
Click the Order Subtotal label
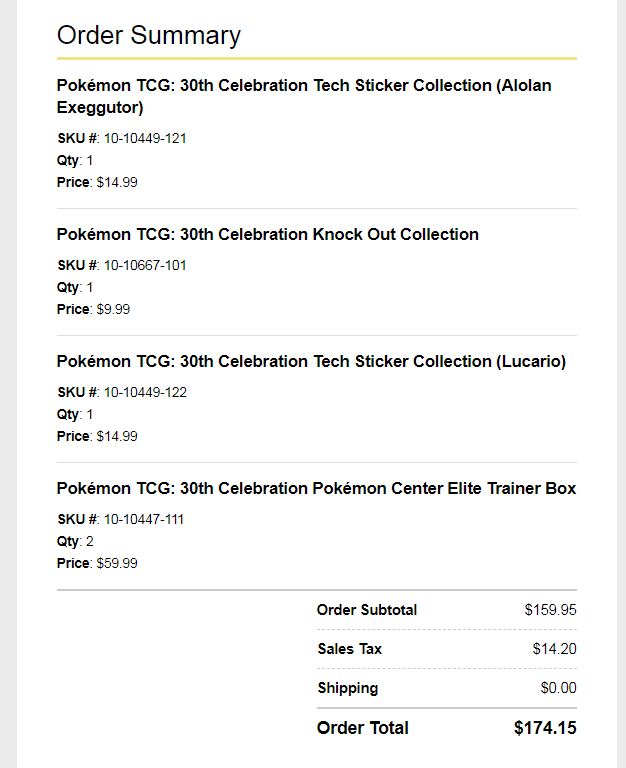point(367,610)
